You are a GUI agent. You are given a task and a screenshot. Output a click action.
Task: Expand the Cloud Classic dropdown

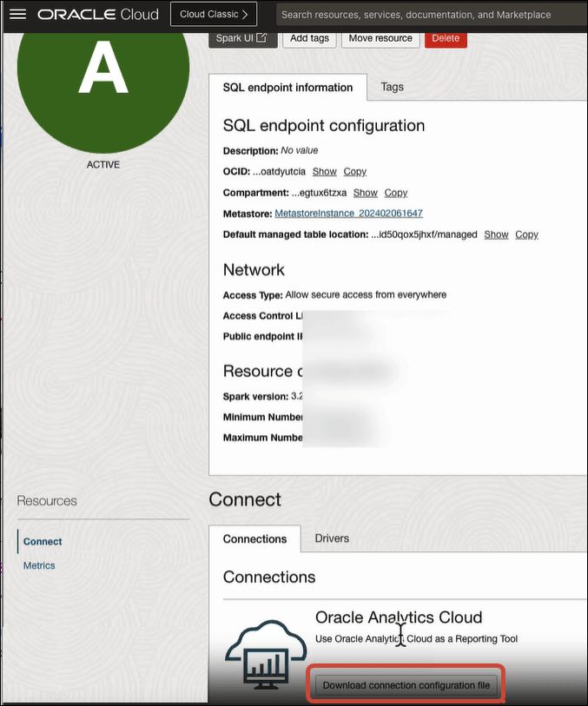click(x=213, y=14)
